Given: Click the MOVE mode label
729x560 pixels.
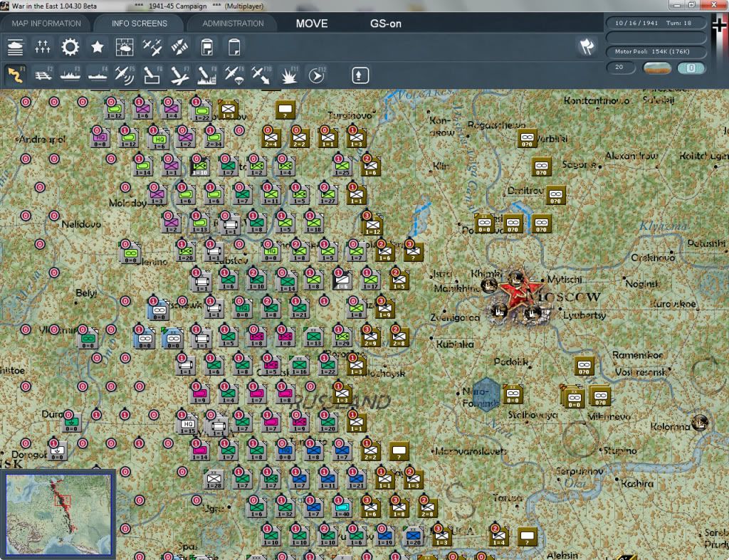Looking at the screenshot, I should (312, 23).
